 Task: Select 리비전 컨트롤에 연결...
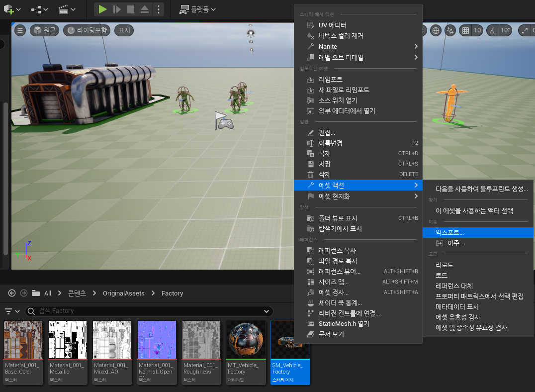[358, 313]
